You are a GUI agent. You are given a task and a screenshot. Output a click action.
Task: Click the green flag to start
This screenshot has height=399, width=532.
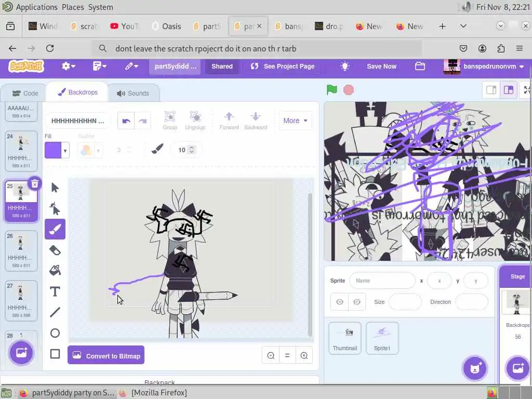[332, 90]
